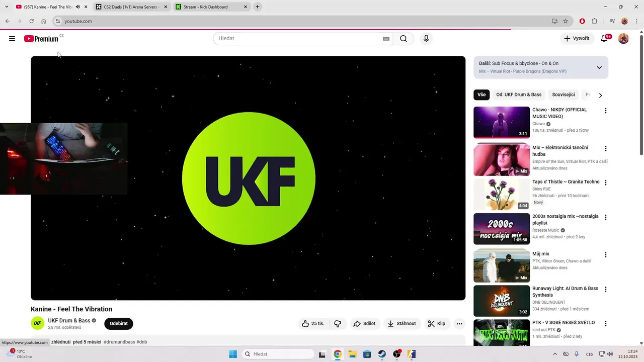Select the Vše filter chip

click(x=481, y=95)
